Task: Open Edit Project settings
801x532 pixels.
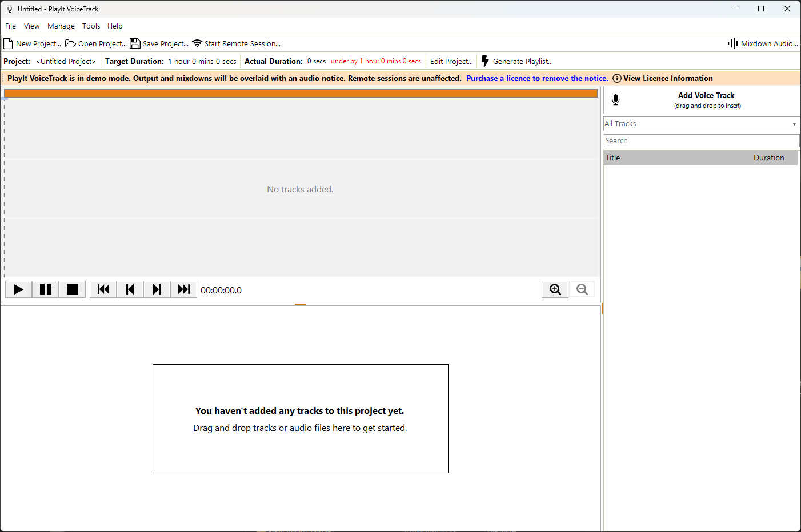Action: 451,61
